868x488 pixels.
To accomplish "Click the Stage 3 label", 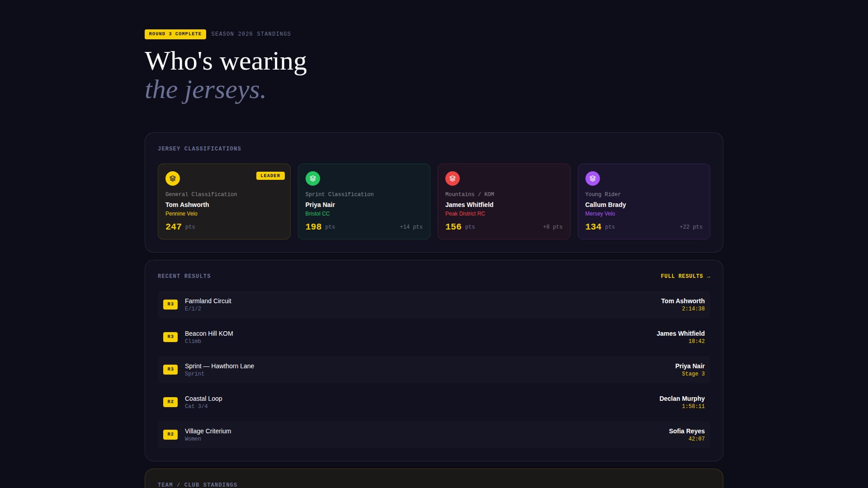I will (x=693, y=374).
